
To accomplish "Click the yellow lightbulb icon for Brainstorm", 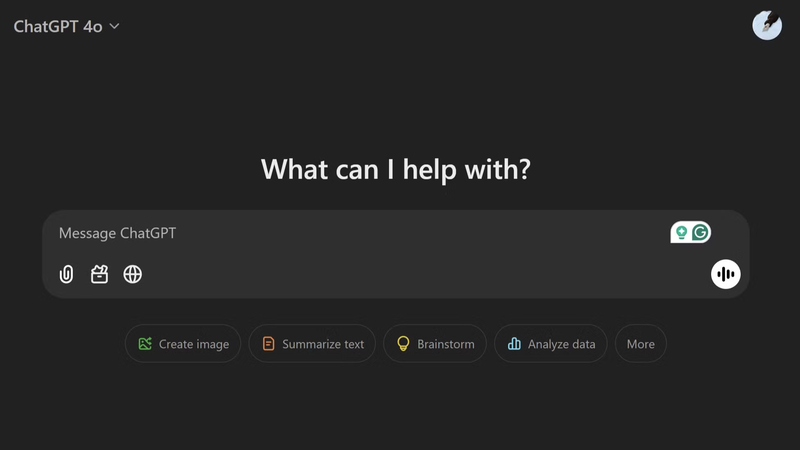I will [403, 344].
